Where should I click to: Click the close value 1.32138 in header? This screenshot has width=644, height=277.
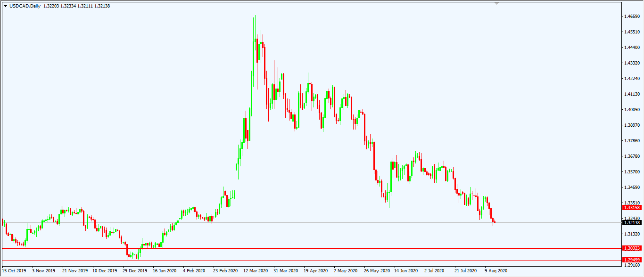(102, 6)
